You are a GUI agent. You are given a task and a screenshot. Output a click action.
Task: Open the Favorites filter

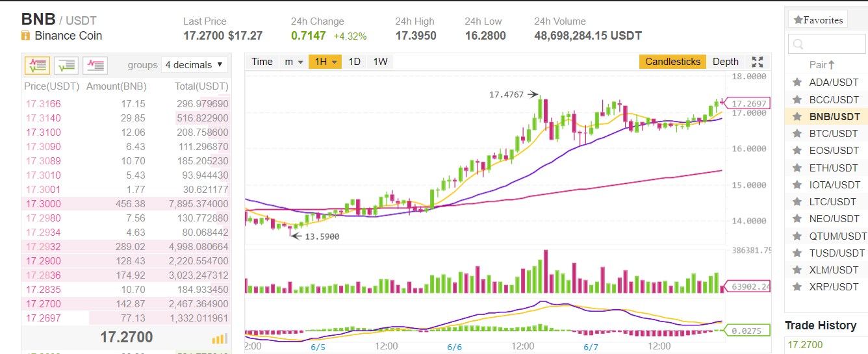coord(817,20)
